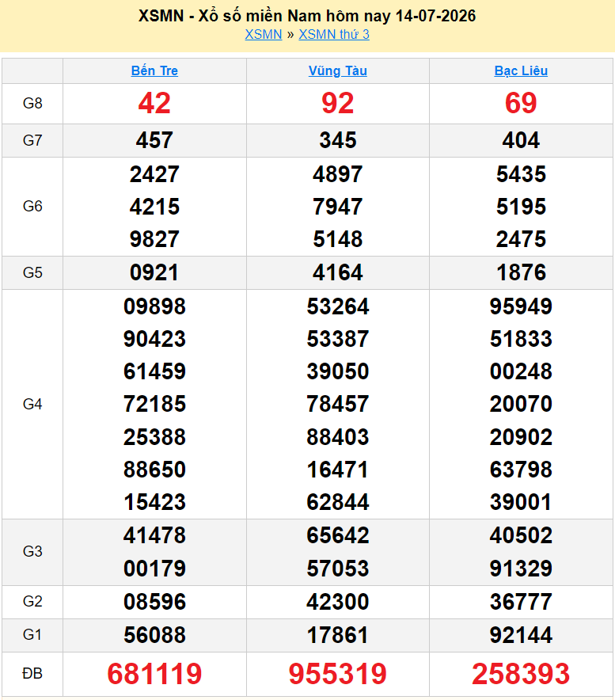Select G3 number 91329
615x700 pixels.
(x=521, y=569)
